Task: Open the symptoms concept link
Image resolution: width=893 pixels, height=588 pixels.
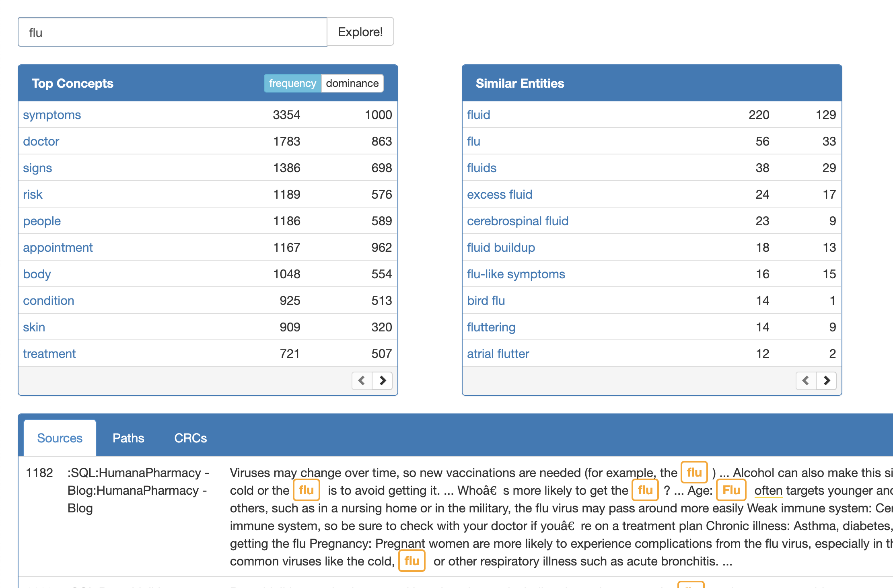Action: click(52, 115)
